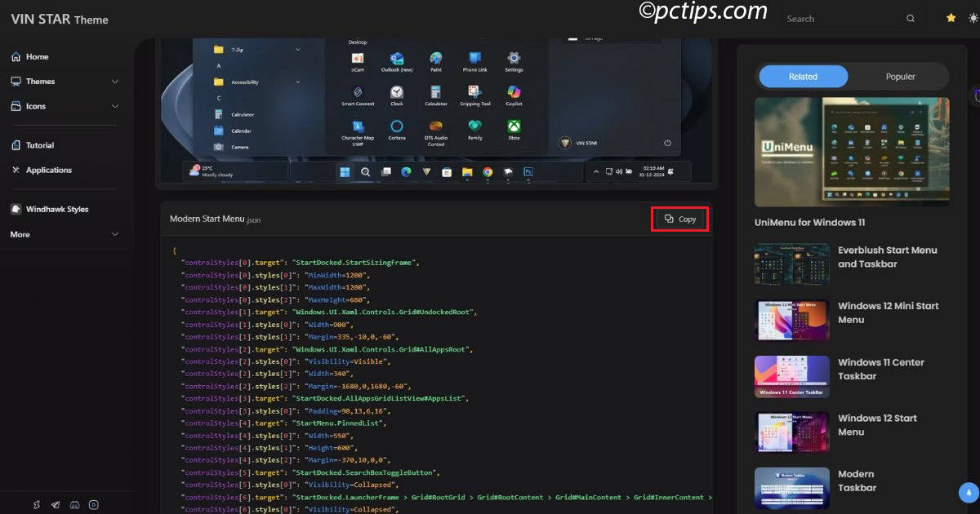Expand the Themes submenu chevron
The height and width of the screenshot is (514, 980).
115,82
